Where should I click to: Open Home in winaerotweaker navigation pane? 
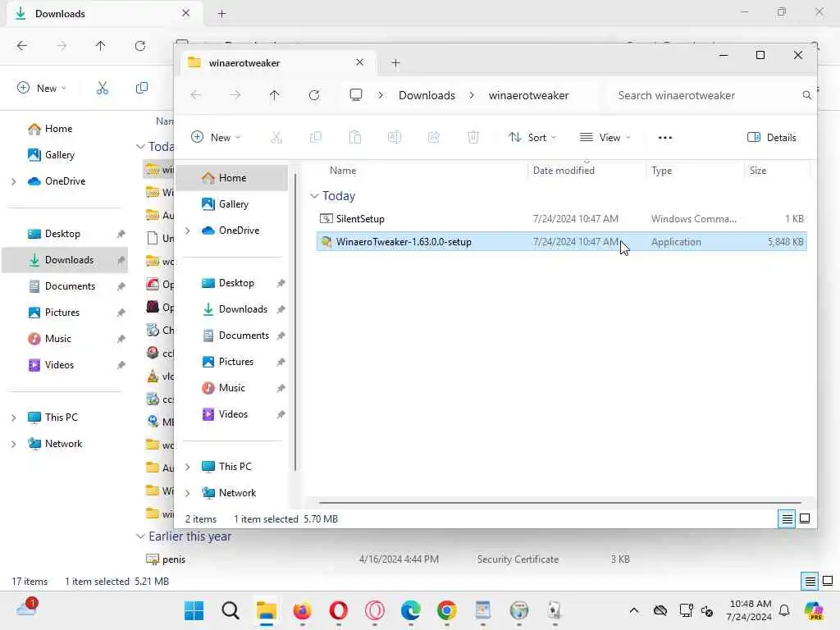pos(232,178)
